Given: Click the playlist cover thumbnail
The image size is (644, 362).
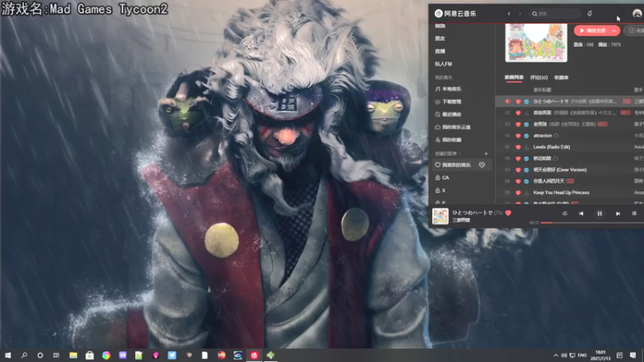Looking at the screenshot, I should click(x=536, y=43).
